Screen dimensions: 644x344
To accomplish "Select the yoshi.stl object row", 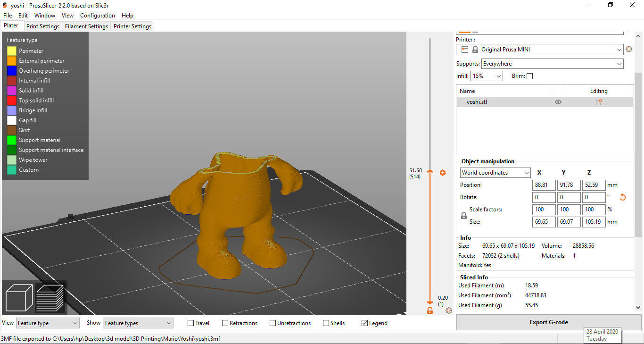I will tap(545, 102).
